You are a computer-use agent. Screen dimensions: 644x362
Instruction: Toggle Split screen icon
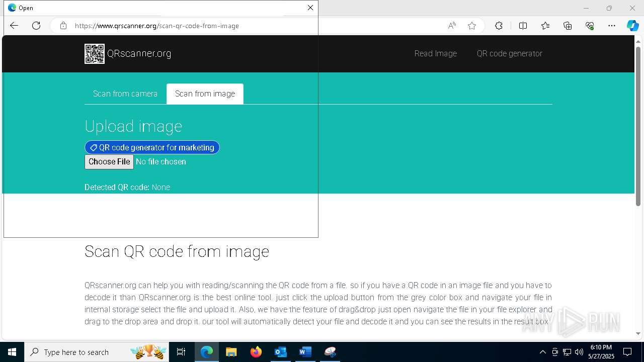[523, 26]
